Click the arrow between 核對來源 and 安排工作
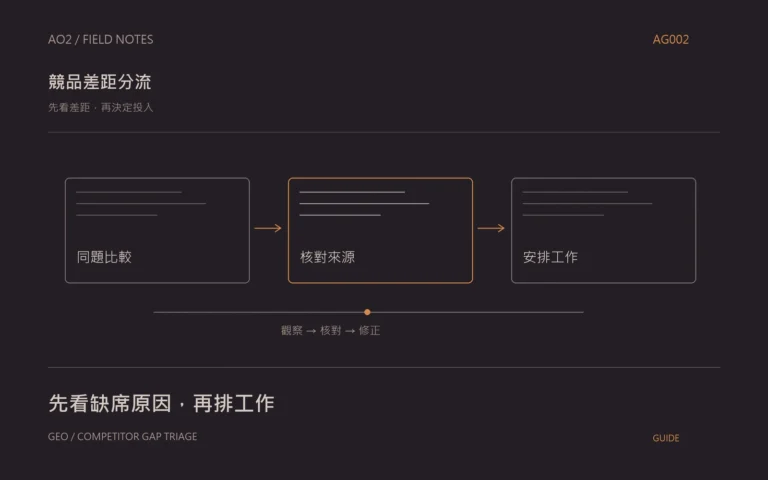Image resolution: width=768 pixels, height=480 pixels. (491, 228)
